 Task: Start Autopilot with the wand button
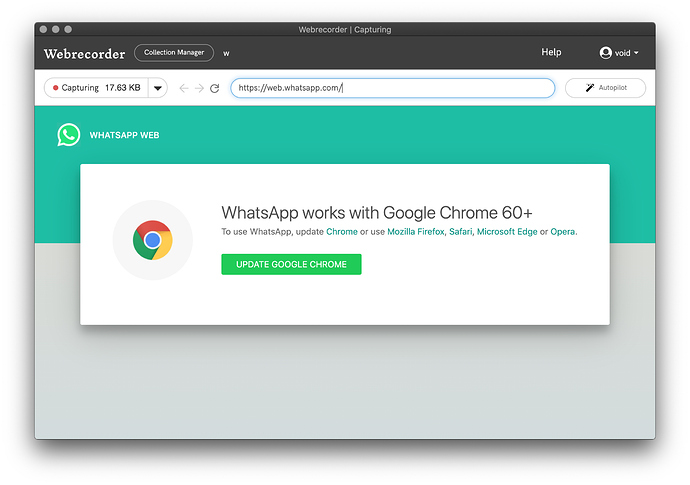(x=606, y=88)
